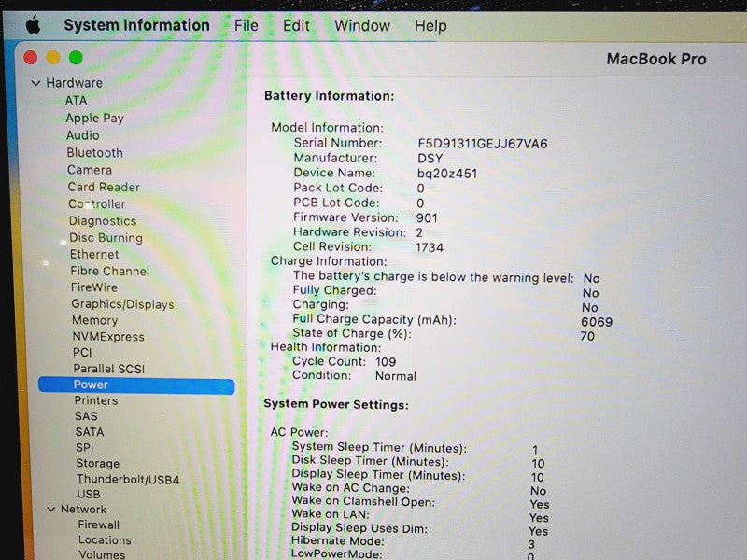Select Thunderbolt/USB4 in the sidebar

click(x=128, y=479)
